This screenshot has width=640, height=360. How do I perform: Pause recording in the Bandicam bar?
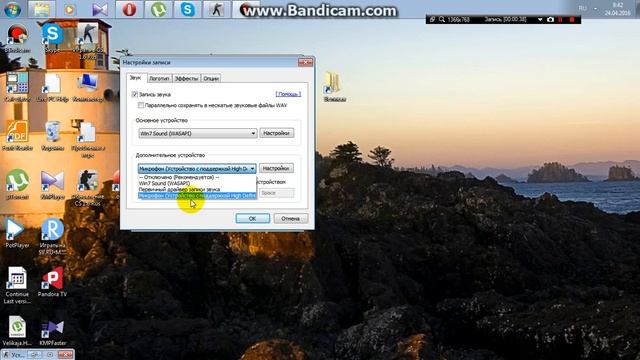point(560,20)
